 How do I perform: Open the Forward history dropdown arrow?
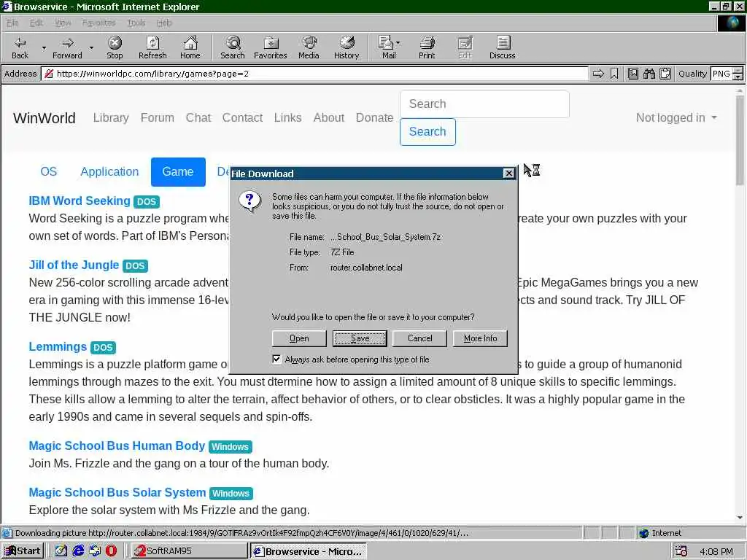91,47
